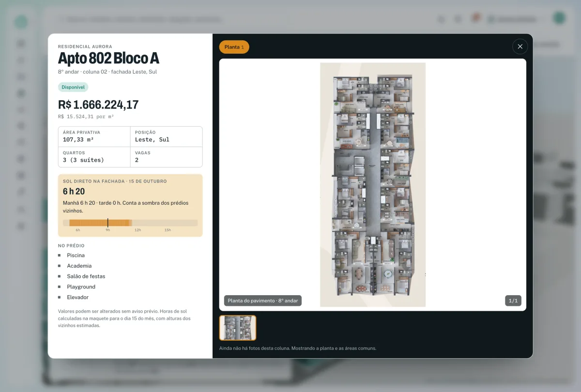Screen dimensions: 581x392
Task: Click the No prédio section heading
Action: coord(71,245)
